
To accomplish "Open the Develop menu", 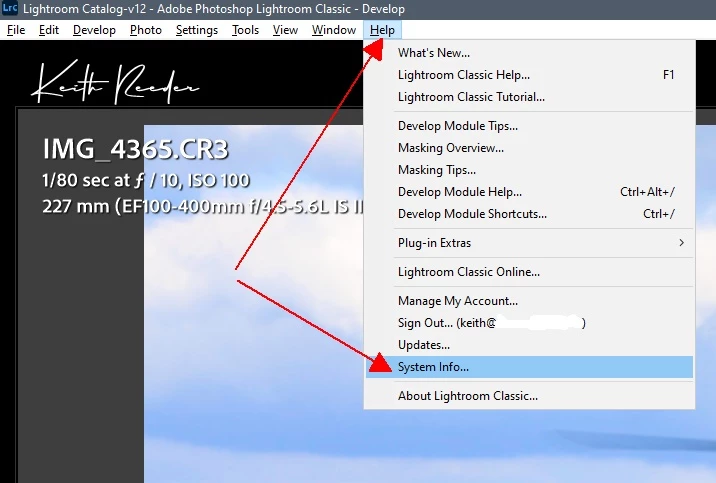I will [x=95, y=30].
